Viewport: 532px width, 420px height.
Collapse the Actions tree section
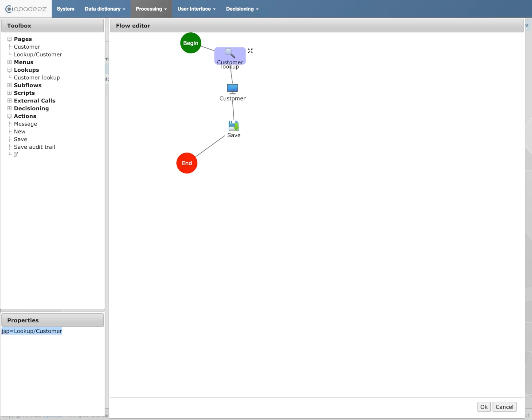pos(9,116)
